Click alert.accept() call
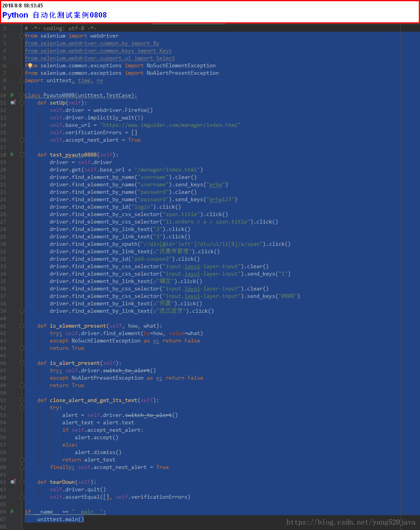This screenshot has width=420, height=530. [96, 437]
